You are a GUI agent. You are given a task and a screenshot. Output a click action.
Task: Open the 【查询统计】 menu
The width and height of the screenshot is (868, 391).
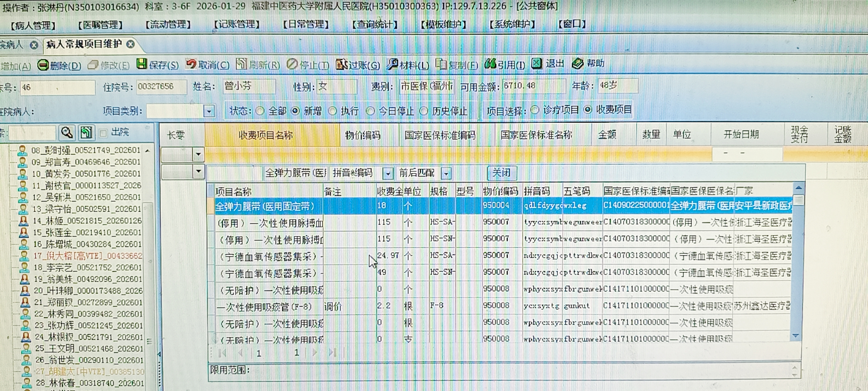(x=375, y=25)
